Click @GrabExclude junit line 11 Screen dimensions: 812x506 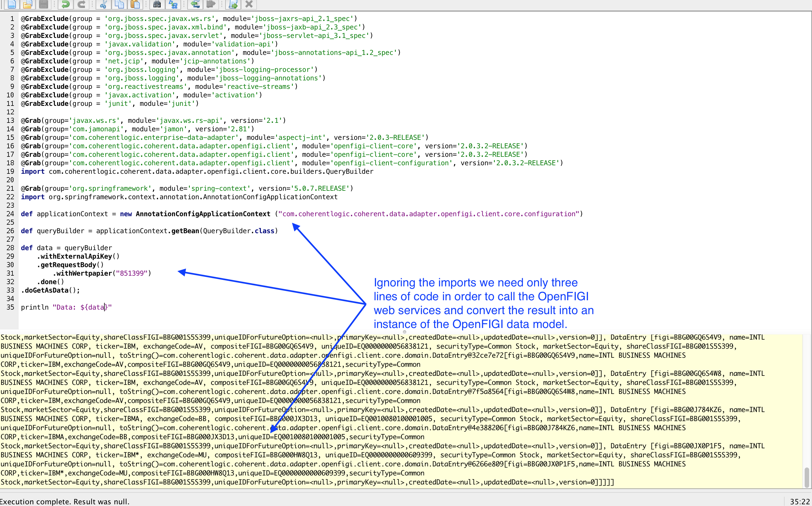coord(110,104)
